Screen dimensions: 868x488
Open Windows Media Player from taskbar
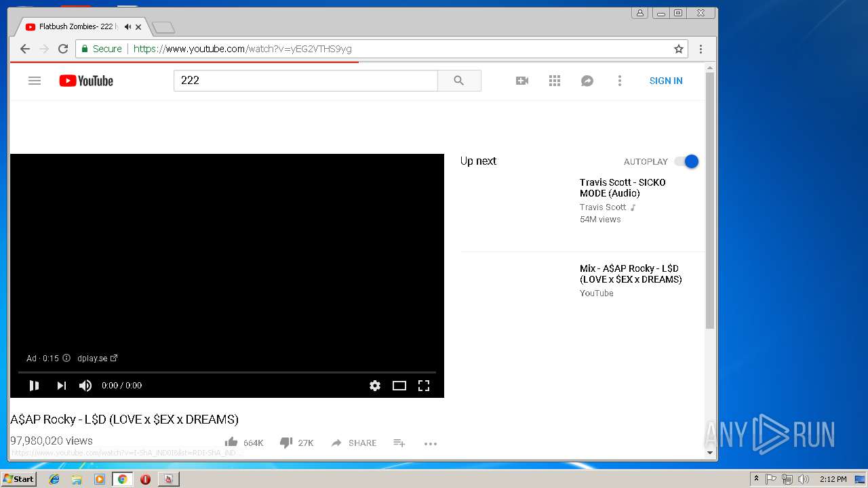coord(100,479)
